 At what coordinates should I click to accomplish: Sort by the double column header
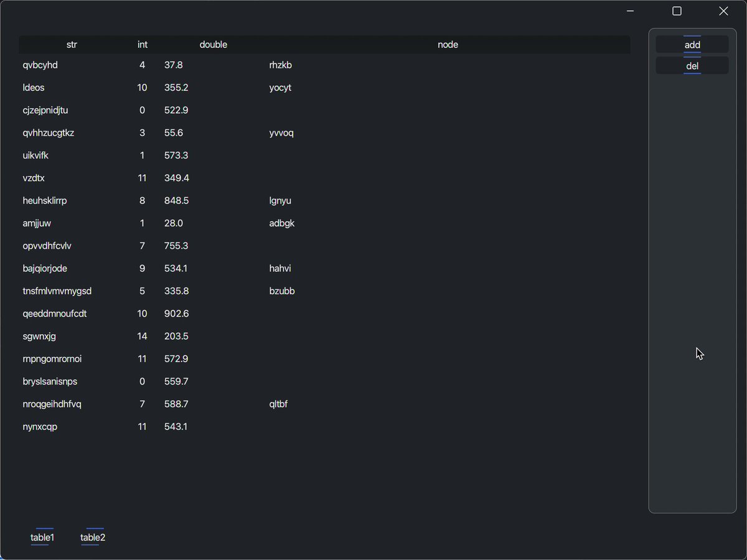click(214, 44)
